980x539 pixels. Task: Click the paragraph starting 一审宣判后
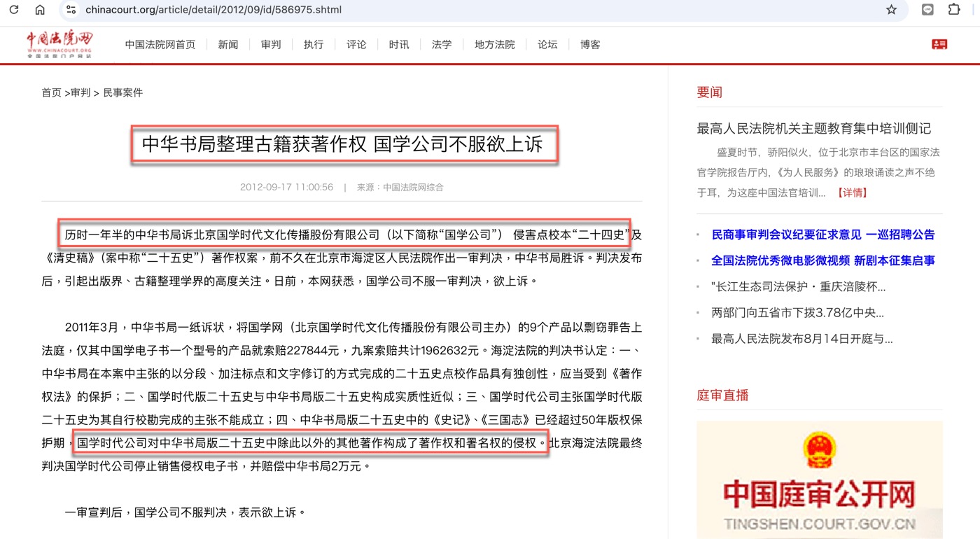[185, 512]
